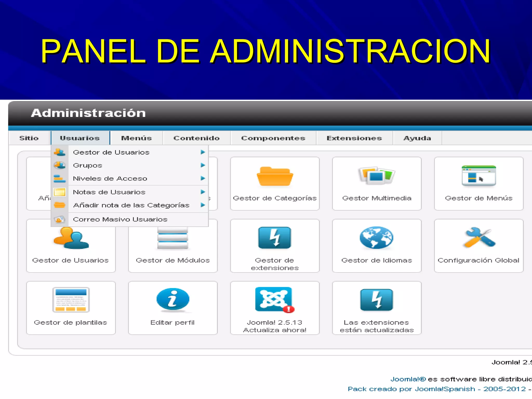Click the Gestor de Idiomas label
The width and height of the screenshot is (532, 399).
(377, 260)
